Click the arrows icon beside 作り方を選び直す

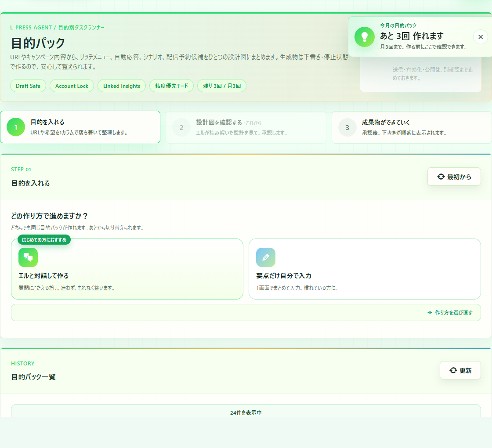[430, 312]
